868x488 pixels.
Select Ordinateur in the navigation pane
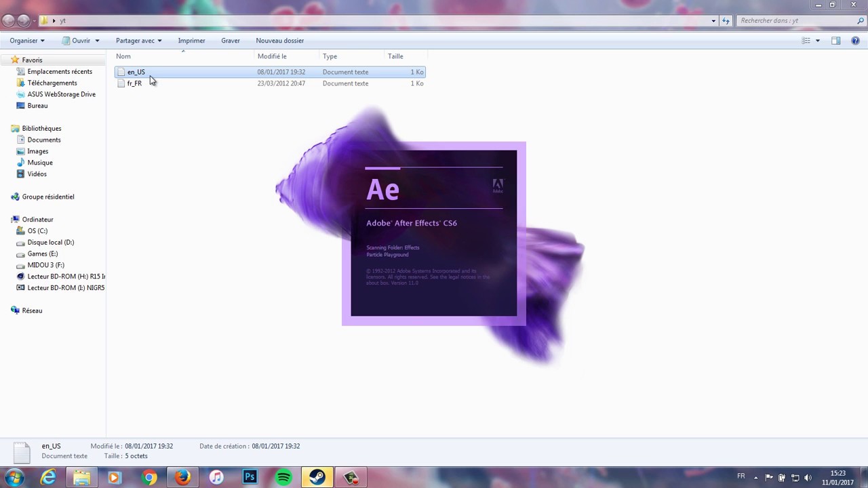(37, 220)
